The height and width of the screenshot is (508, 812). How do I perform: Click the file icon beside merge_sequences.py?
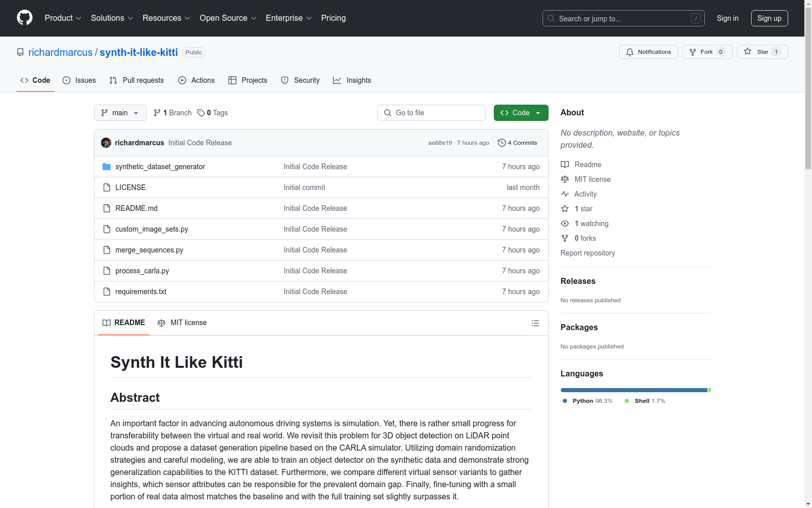point(107,250)
